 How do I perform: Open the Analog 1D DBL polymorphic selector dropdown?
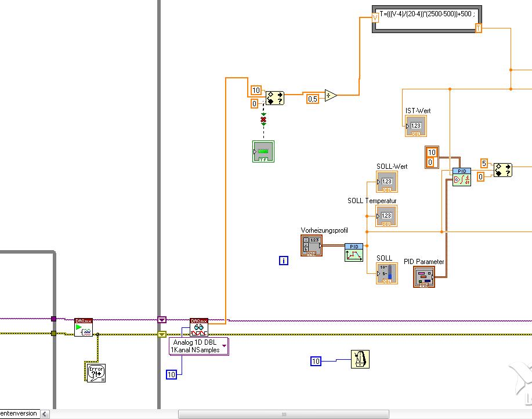pyautogui.click(x=224, y=346)
